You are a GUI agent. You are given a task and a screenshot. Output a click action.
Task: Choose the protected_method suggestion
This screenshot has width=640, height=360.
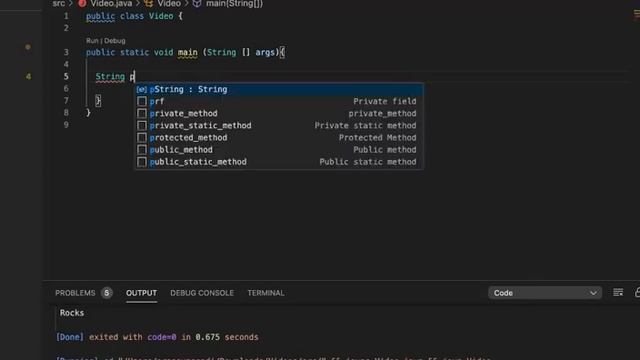click(x=280, y=138)
